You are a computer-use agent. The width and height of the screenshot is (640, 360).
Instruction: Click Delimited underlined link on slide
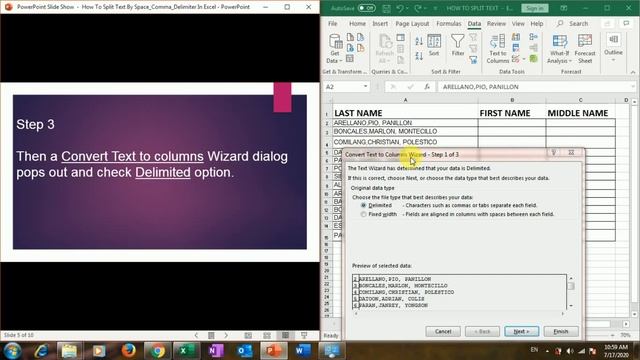click(163, 172)
